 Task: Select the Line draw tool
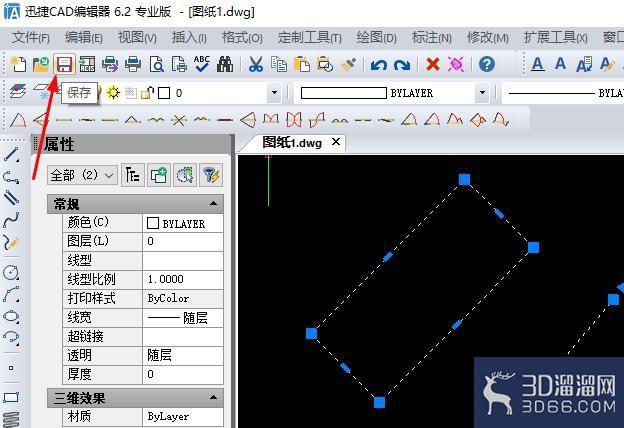pos(12,154)
